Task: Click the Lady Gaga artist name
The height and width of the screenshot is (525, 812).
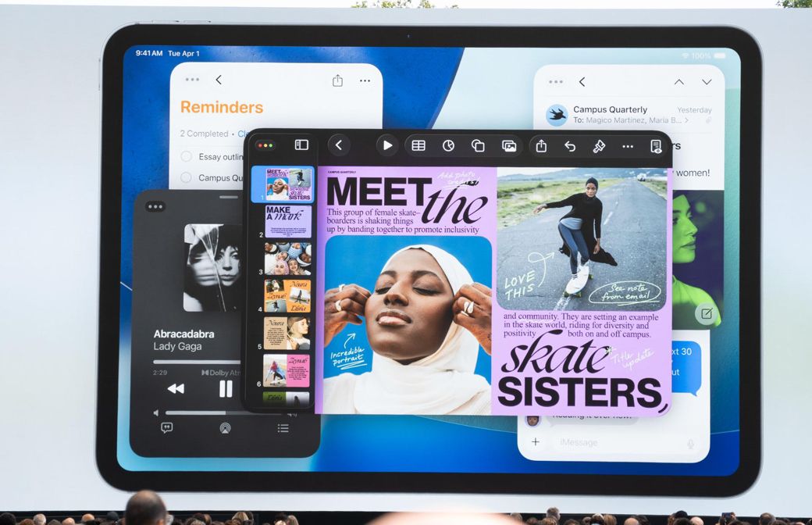Action: (x=177, y=346)
